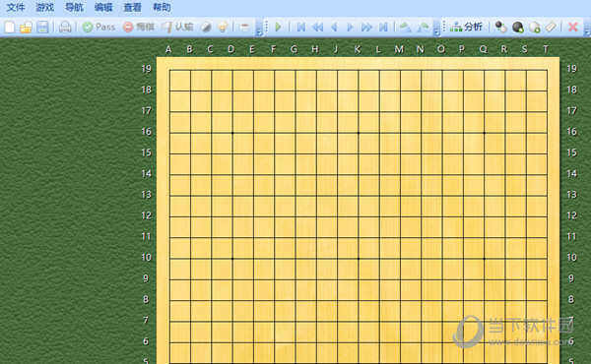Step forward one move
The height and width of the screenshot is (364, 591).
(350, 28)
